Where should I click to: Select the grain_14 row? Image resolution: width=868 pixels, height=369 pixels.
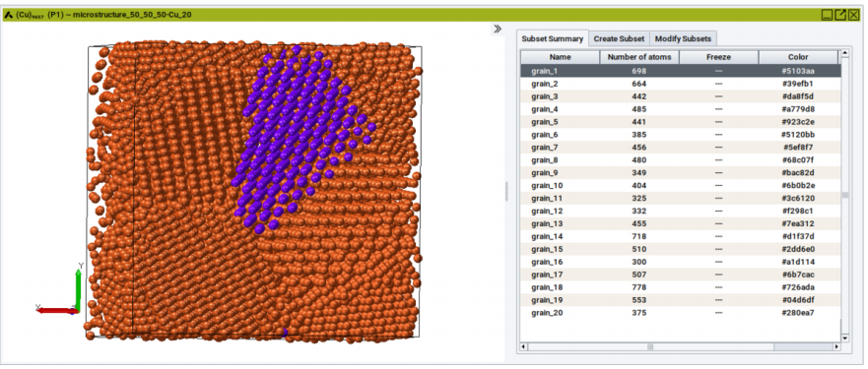click(680, 236)
